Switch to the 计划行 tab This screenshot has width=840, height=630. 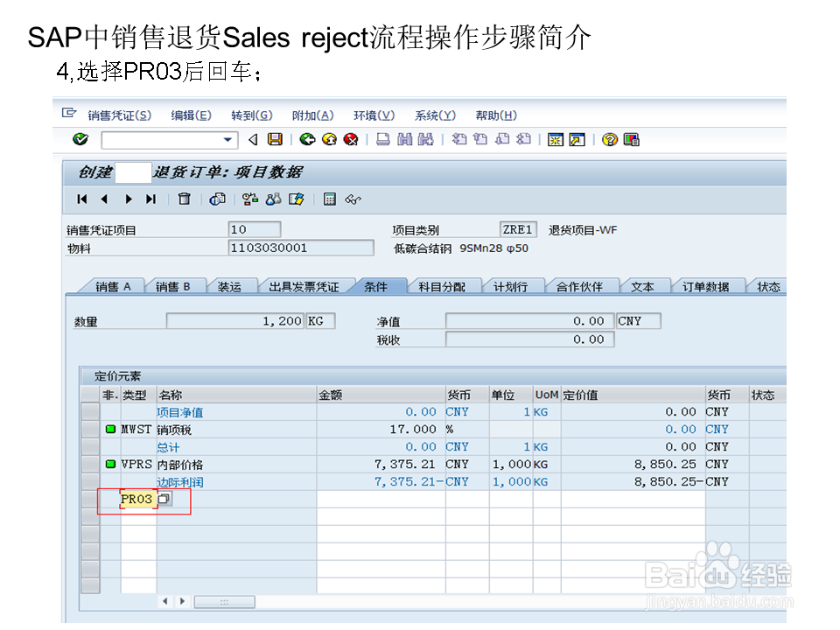pos(510,287)
